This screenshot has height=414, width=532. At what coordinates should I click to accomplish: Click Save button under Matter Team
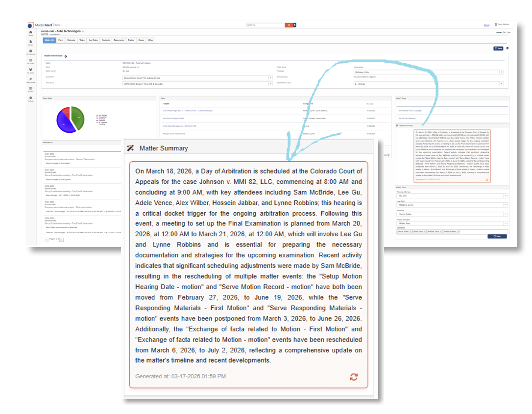[x=497, y=236]
